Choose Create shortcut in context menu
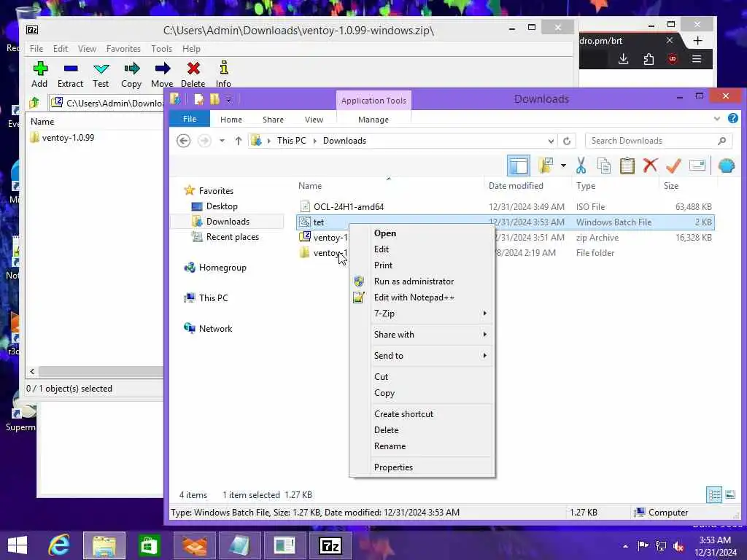Screen dimensions: 747x560 click(x=433, y=414)
